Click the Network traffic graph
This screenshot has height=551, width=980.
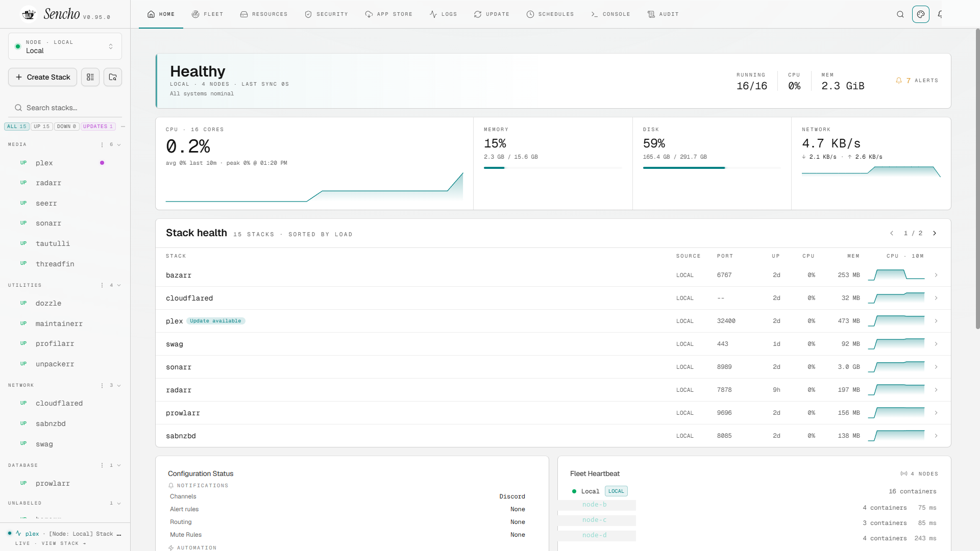tap(871, 171)
